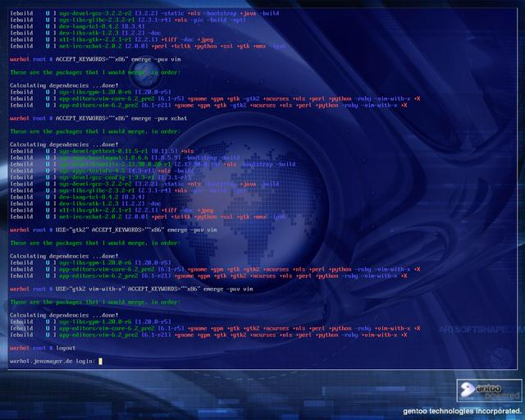
Task: Click the sys-devel/gcc-config-1.3.3-r1 ebuild line
Action: [100, 177]
